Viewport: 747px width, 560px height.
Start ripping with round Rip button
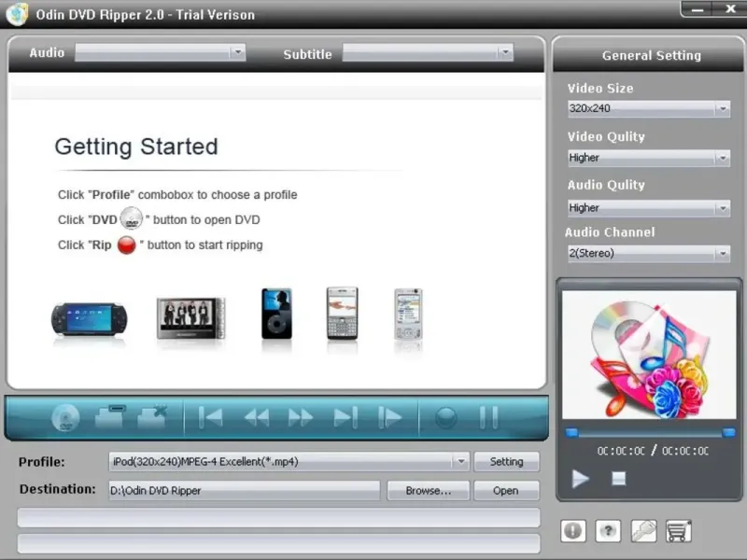pyautogui.click(x=446, y=418)
